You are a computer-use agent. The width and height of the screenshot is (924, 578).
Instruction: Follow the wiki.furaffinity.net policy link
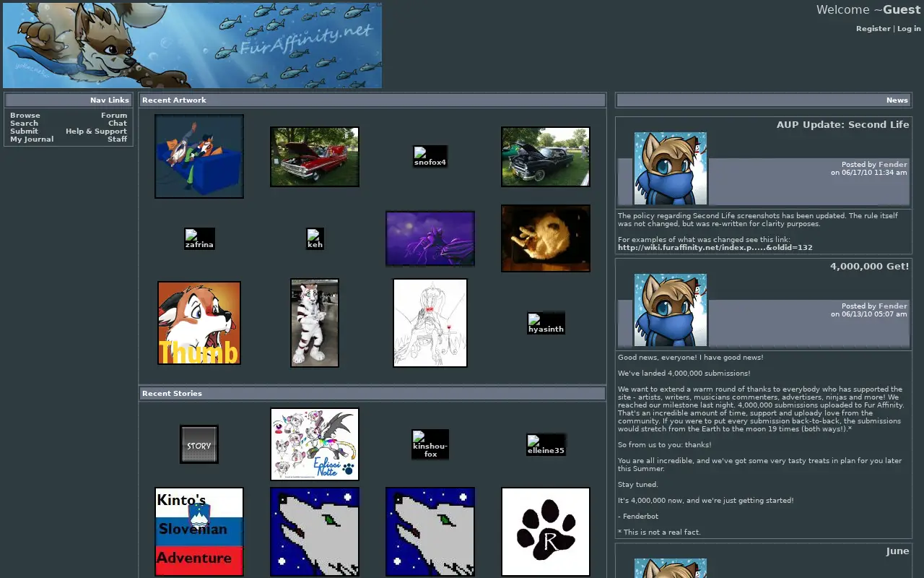[x=715, y=248]
